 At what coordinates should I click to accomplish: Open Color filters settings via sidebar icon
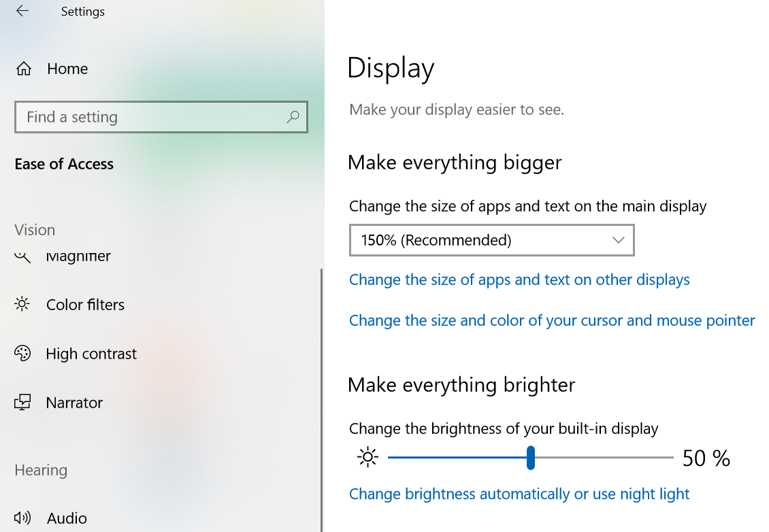22,304
